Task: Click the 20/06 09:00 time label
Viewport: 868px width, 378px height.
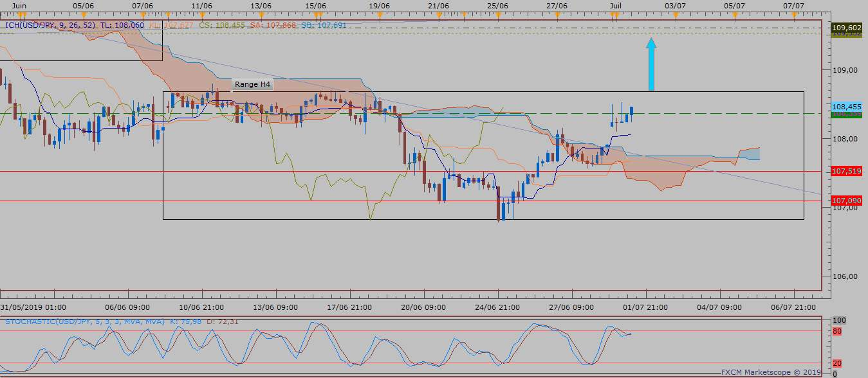Action: point(423,307)
